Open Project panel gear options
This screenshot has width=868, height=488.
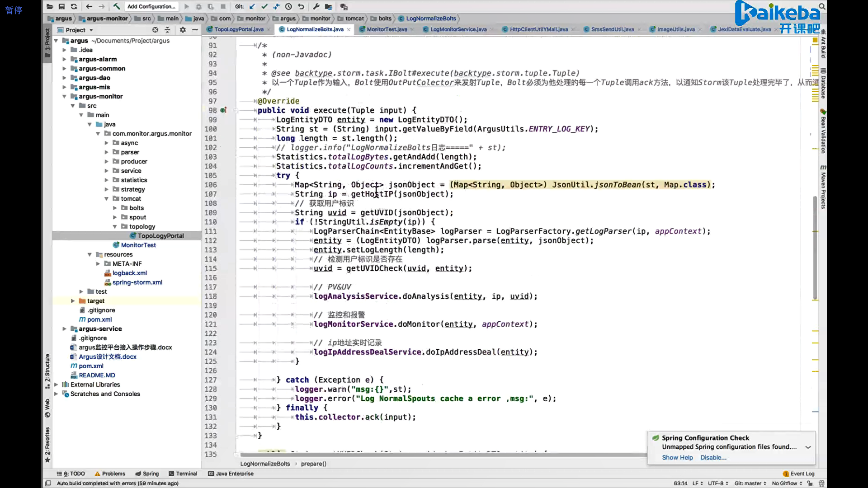[183, 30]
